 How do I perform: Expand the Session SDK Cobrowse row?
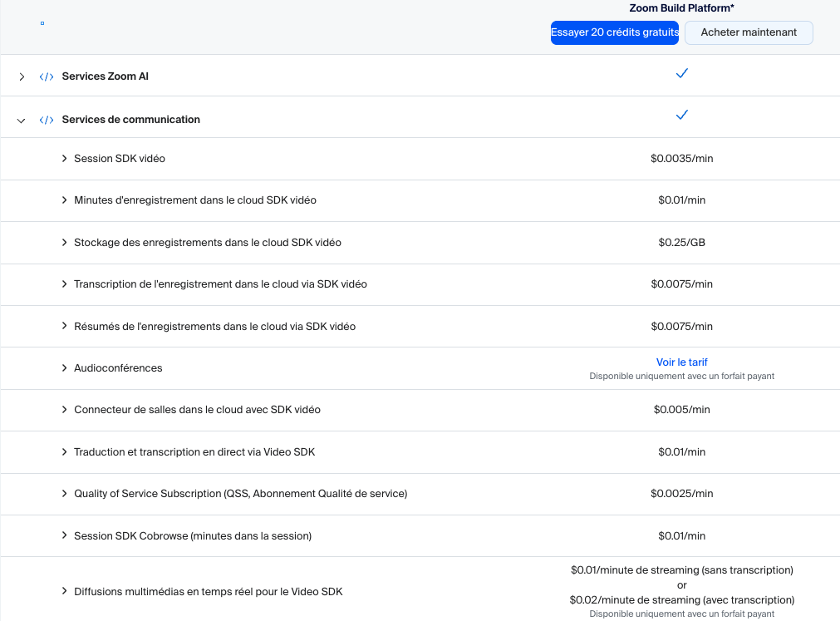coord(65,535)
